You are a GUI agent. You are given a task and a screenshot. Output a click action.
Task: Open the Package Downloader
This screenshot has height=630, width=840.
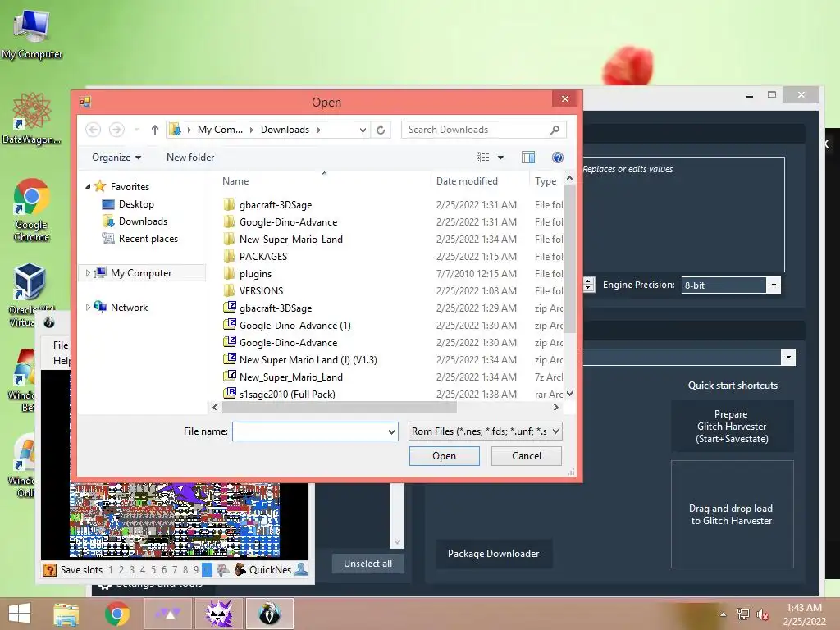click(493, 554)
